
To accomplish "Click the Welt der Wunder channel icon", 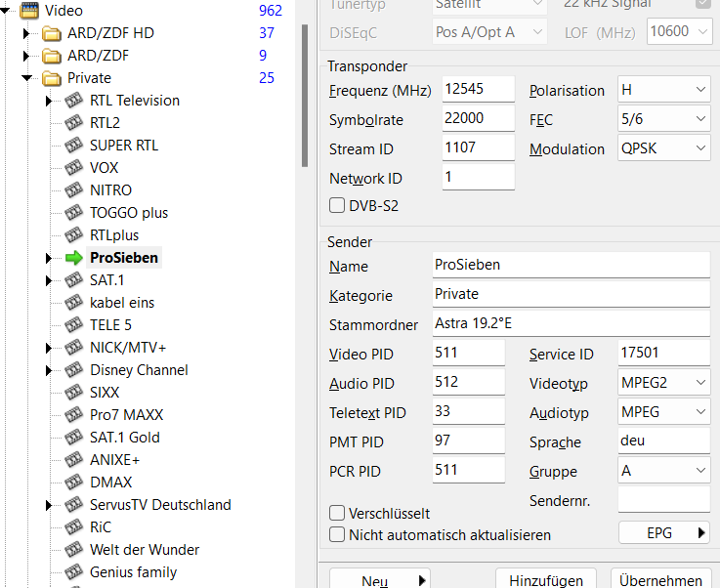I will pos(74,550).
